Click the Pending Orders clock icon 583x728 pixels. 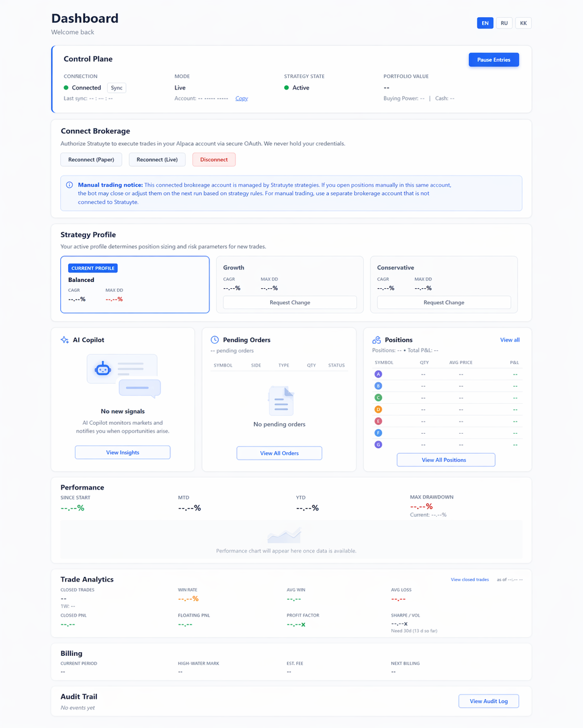point(215,340)
